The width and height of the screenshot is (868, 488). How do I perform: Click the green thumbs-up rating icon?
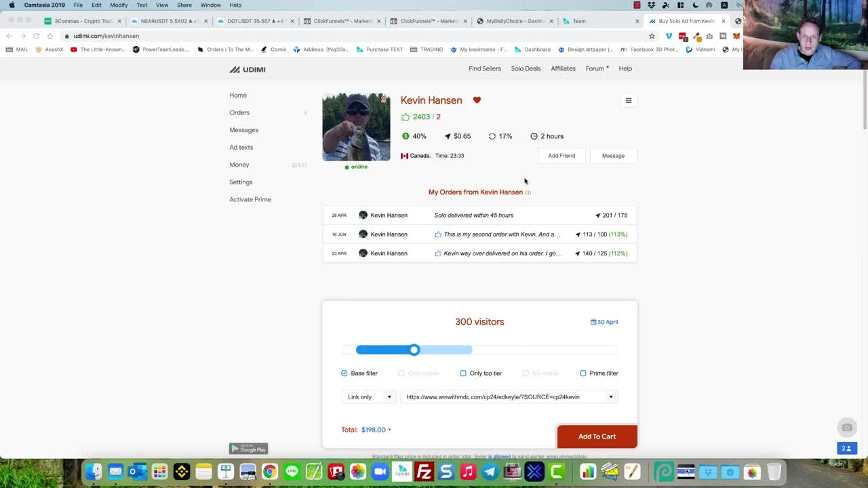tap(406, 117)
